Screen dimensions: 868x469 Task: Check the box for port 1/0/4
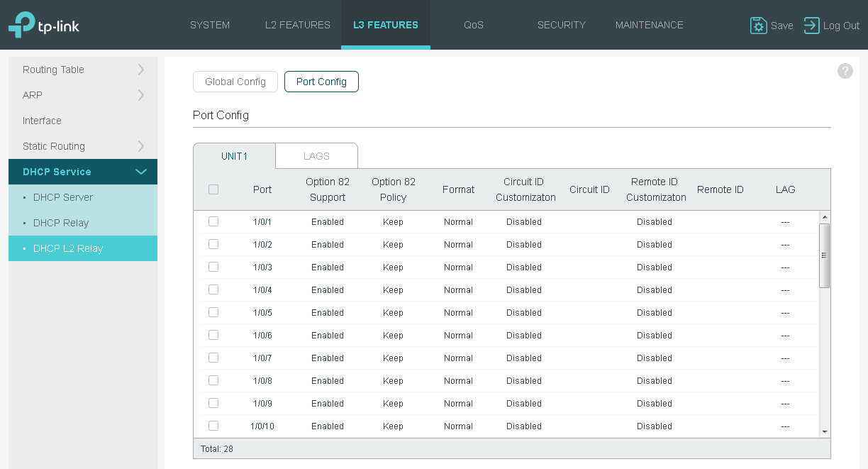pos(213,289)
